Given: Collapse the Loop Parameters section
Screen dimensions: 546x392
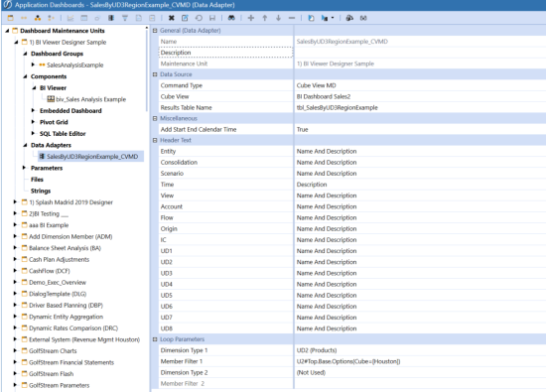Looking at the screenshot, I should tap(155, 339).
